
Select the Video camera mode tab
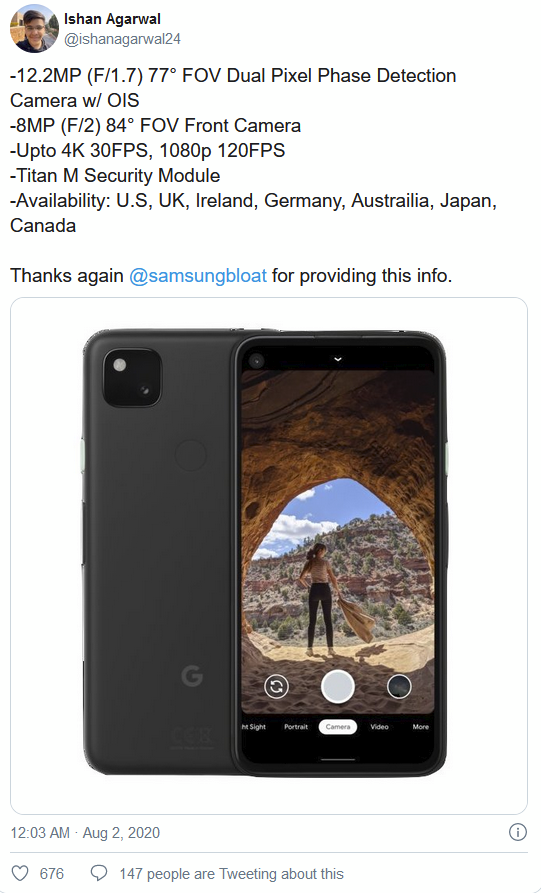click(x=379, y=727)
